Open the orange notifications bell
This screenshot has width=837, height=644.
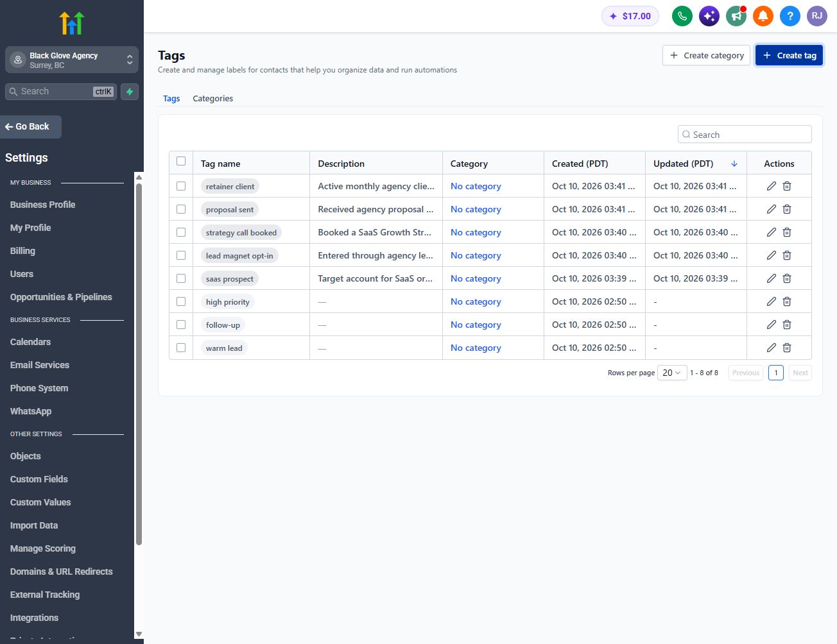click(x=763, y=16)
